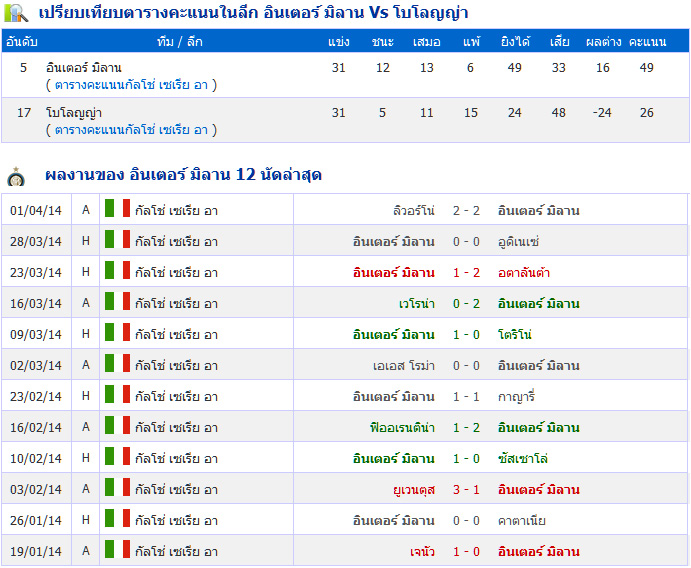Screen dimensions: 691x568
Task: Click opponent name อตาลันต้า
Action: (524, 273)
